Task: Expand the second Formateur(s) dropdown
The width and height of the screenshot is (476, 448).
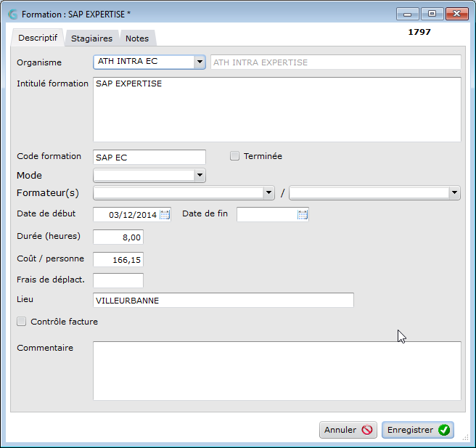Action: [454, 192]
